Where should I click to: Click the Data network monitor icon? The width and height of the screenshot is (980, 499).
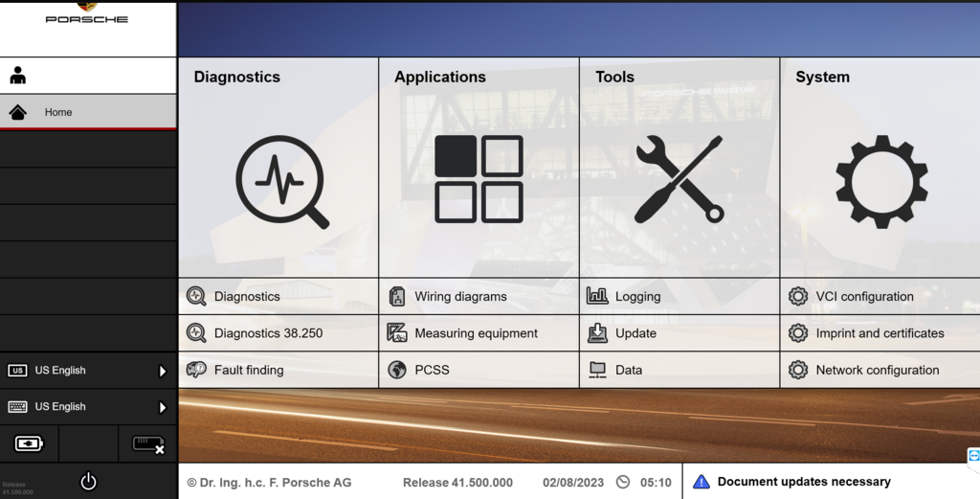coord(597,370)
